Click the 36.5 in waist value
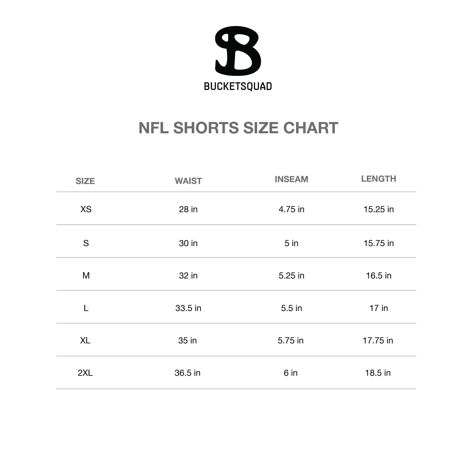 tap(188, 373)
